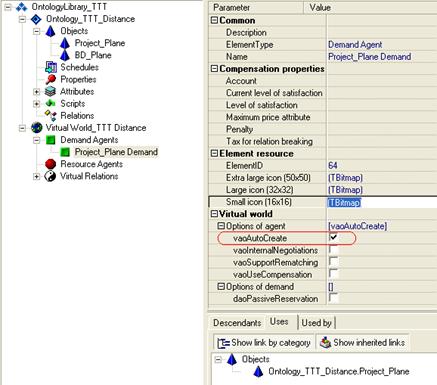Viewport: 437px width, 385px height.
Task: Select the Account property row
Action: pyautogui.click(x=323, y=81)
